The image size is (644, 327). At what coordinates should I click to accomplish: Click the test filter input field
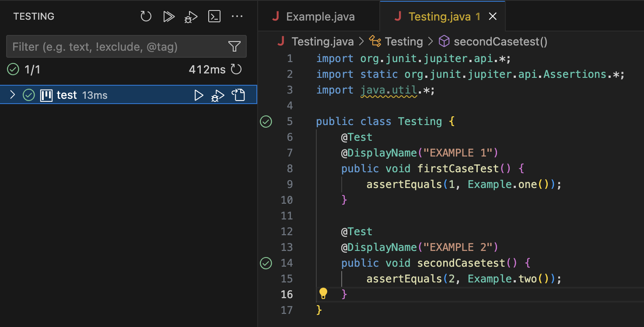click(x=116, y=47)
